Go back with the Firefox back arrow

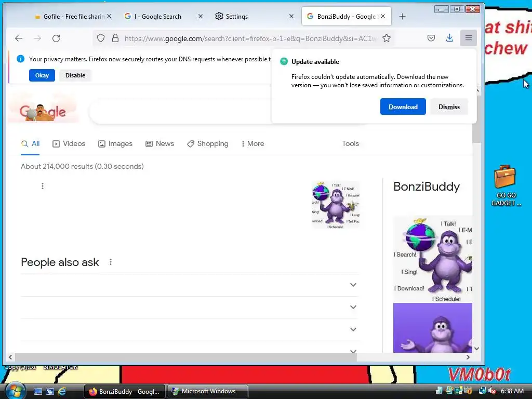click(19, 38)
